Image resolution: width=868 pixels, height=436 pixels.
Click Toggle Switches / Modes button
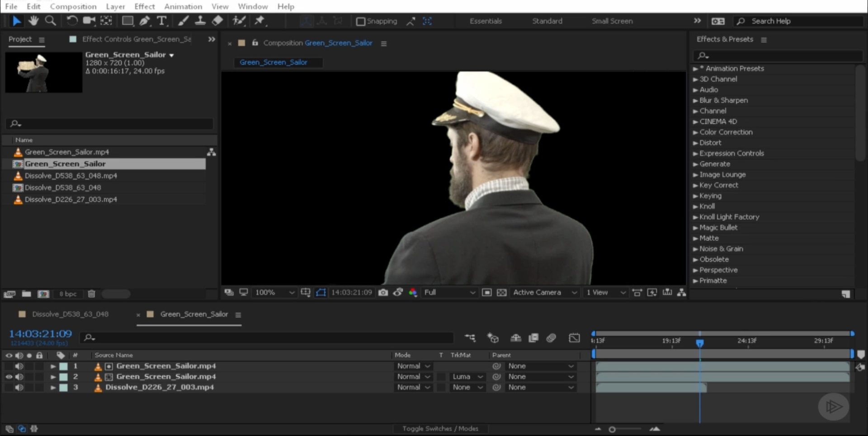click(x=440, y=429)
